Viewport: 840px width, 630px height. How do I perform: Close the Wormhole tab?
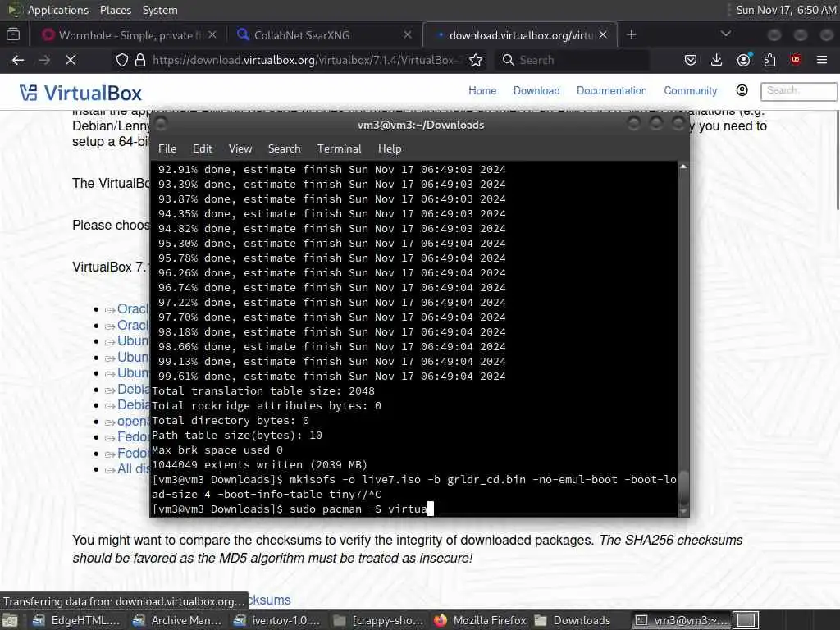(212, 34)
